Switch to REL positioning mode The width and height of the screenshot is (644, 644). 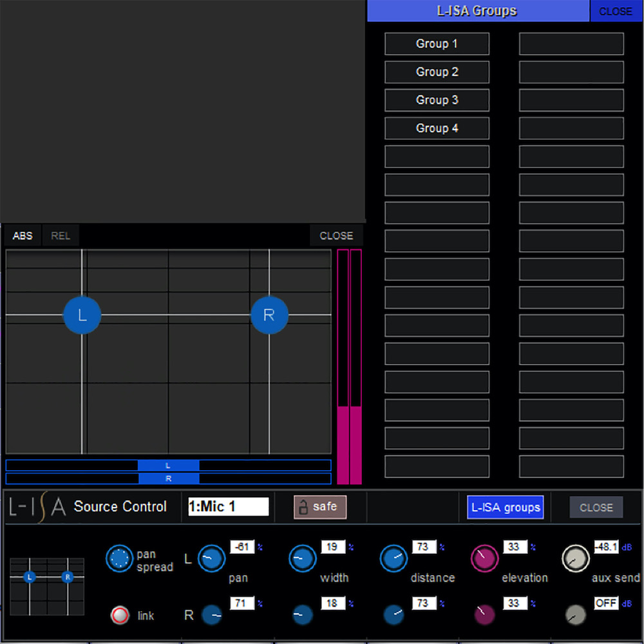click(61, 236)
